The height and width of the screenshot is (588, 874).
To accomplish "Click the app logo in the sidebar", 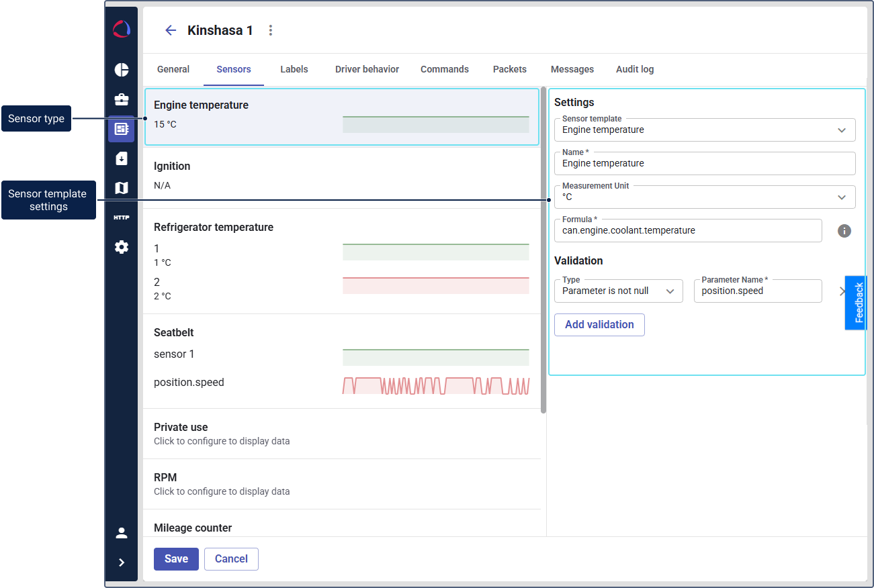I will click(x=122, y=29).
